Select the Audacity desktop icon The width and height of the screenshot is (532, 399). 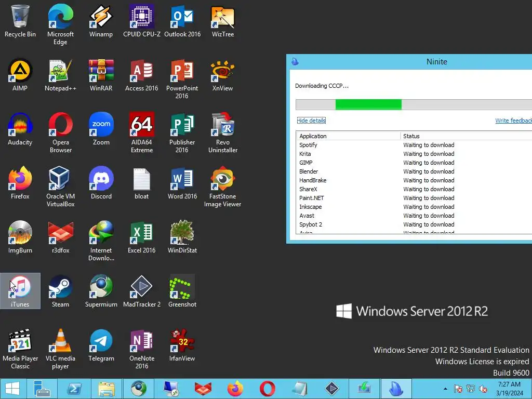20,129
